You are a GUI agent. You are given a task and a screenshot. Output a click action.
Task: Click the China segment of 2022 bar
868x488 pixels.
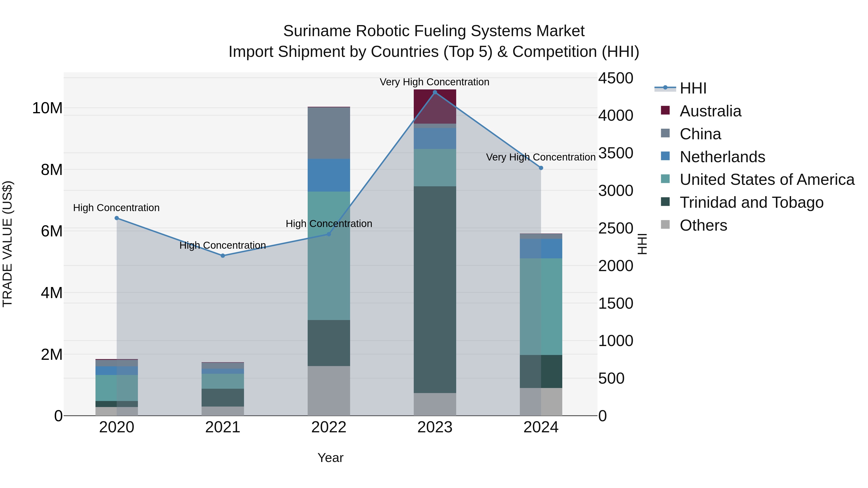pos(329,133)
